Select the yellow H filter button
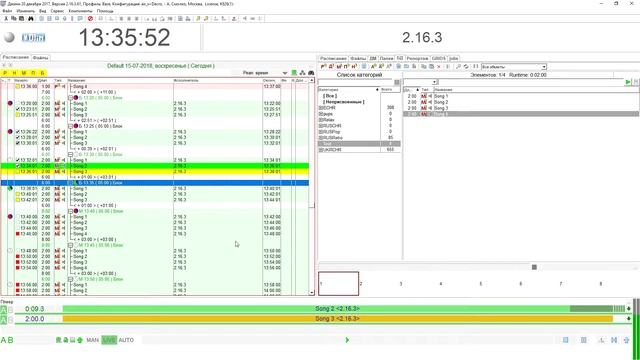Screen dimensions: 640x360 [x=14, y=73]
